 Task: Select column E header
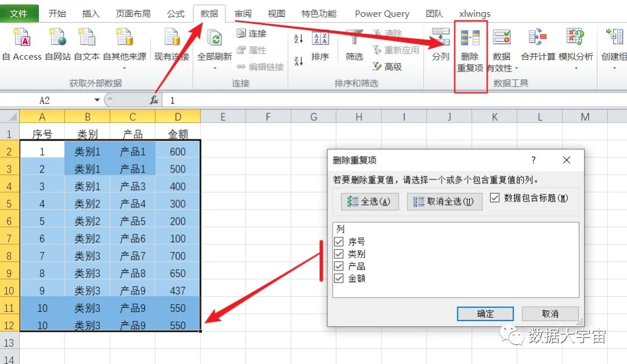[x=223, y=117]
